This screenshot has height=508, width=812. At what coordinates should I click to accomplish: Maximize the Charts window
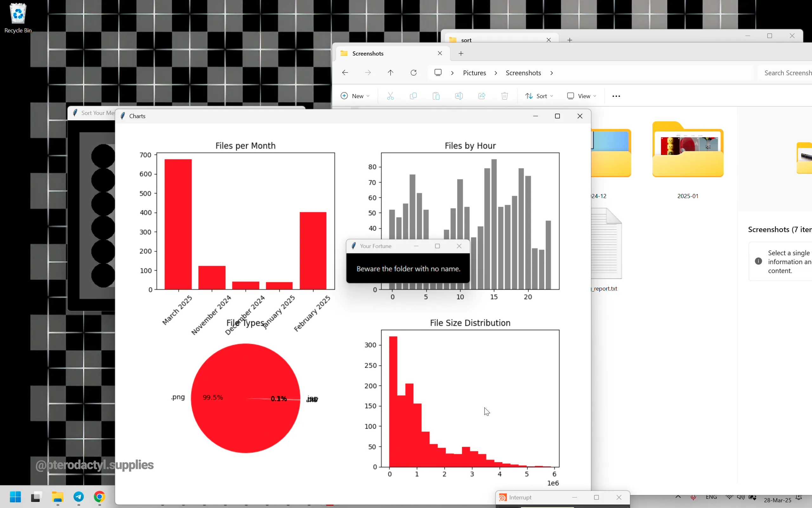(x=558, y=116)
